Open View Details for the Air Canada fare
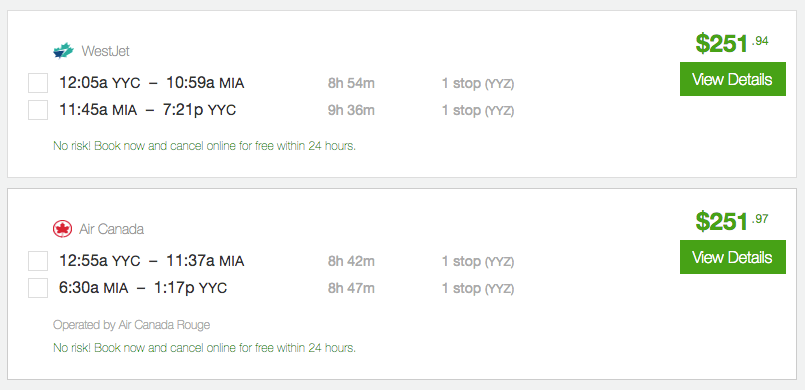The width and height of the screenshot is (805, 390). [733, 257]
